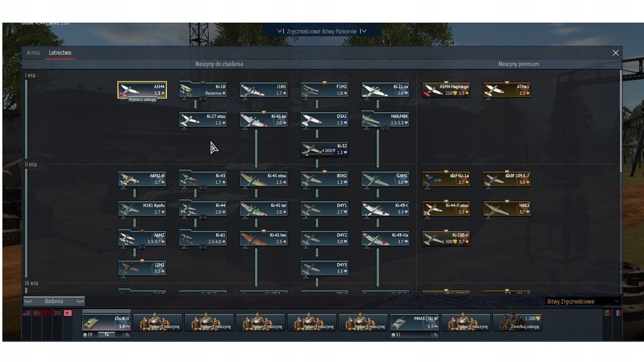
Task: Pick the N1K1 Kyofu aircraft
Action: pos(142,209)
